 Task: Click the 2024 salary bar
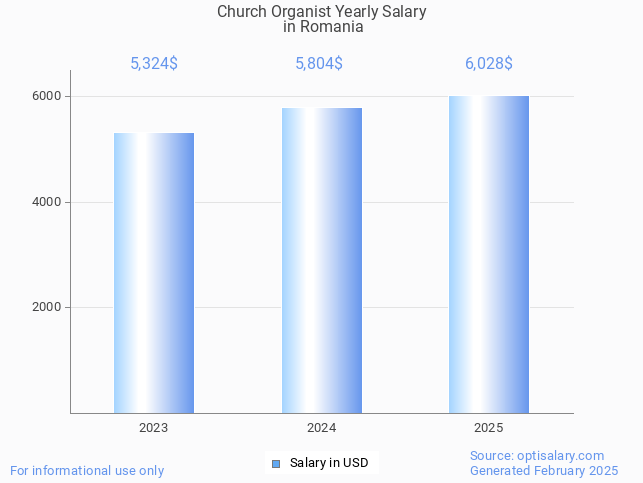[x=322, y=261]
